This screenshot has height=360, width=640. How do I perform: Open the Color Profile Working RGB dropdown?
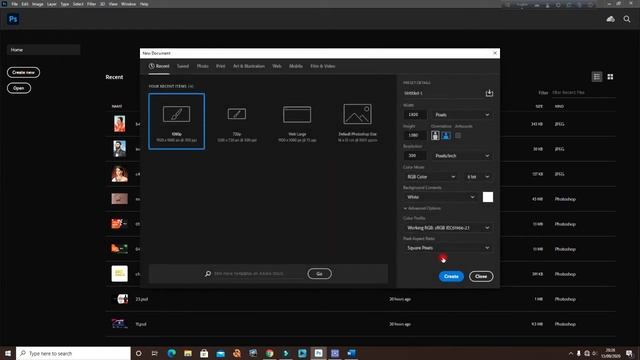point(448,228)
